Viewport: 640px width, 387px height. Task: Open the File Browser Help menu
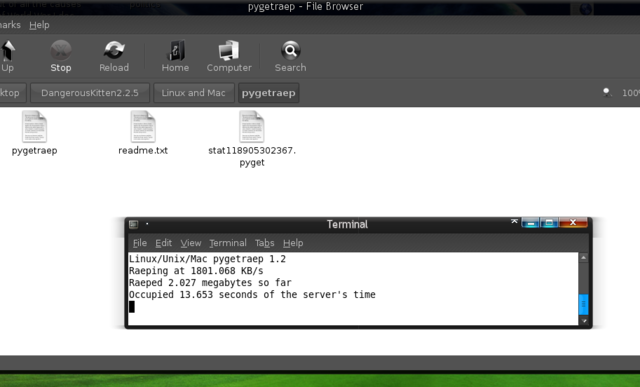coord(39,25)
